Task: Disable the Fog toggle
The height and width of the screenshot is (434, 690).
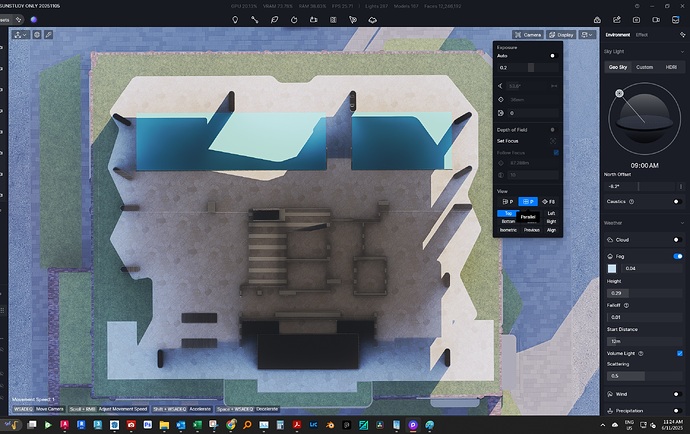Action: pos(678,255)
